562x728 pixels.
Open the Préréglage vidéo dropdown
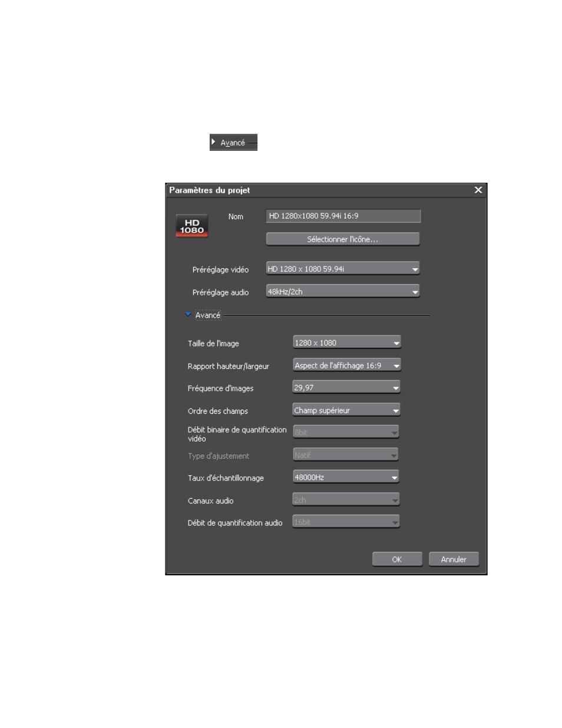pyautogui.click(x=343, y=269)
